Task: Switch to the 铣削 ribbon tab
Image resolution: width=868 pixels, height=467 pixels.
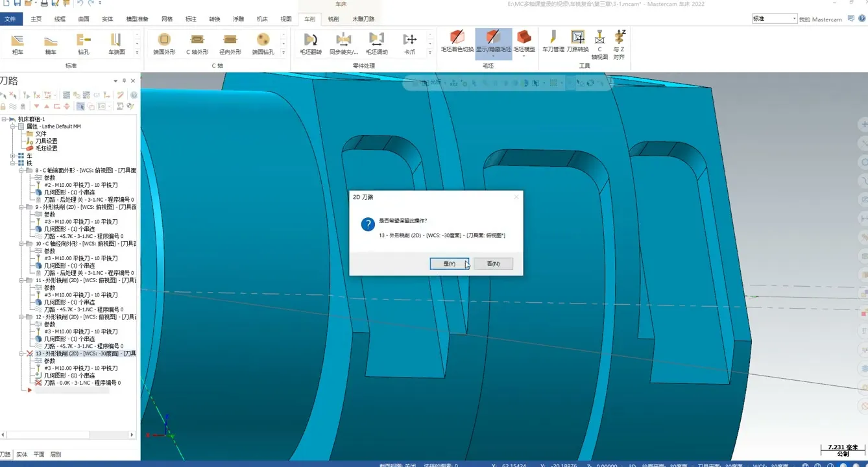Action: tap(333, 19)
